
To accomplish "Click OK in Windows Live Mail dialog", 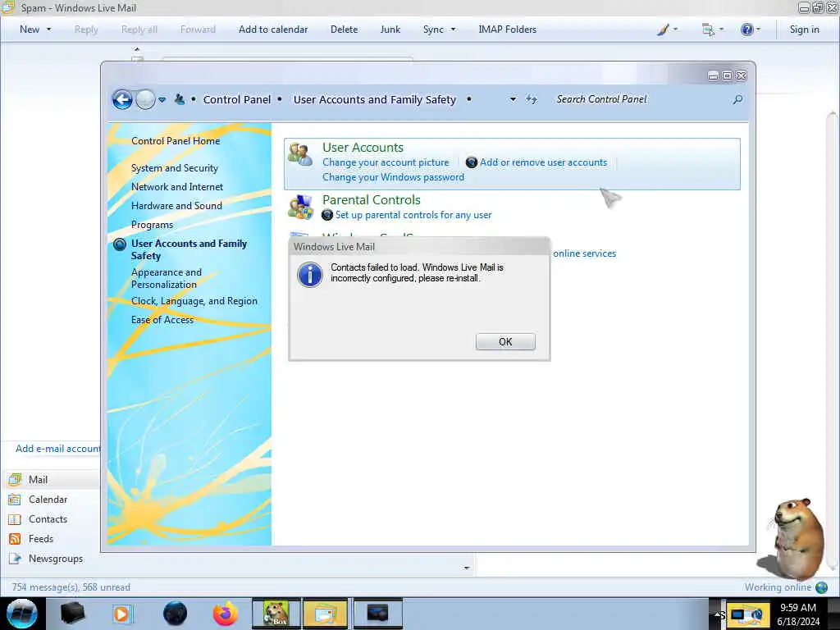I will click(x=505, y=342).
